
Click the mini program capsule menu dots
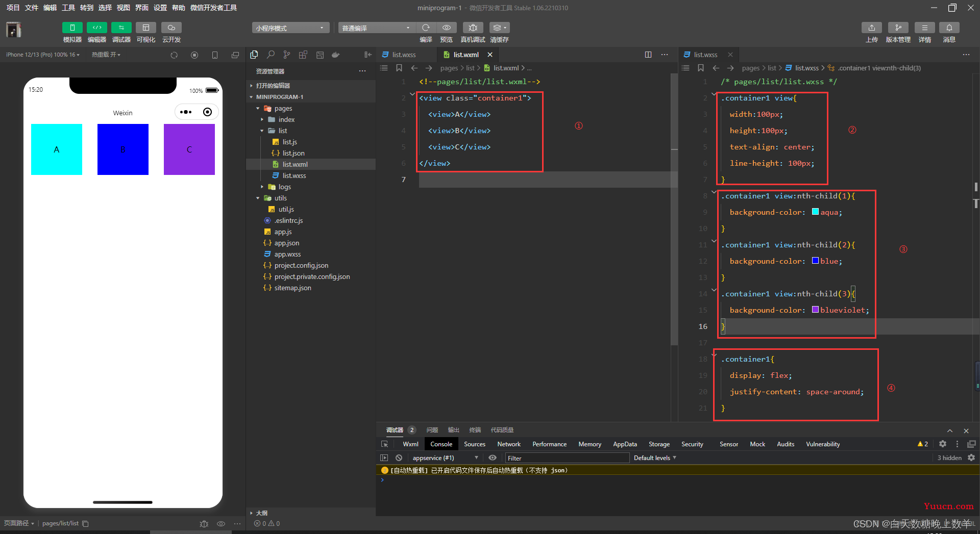point(186,112)
